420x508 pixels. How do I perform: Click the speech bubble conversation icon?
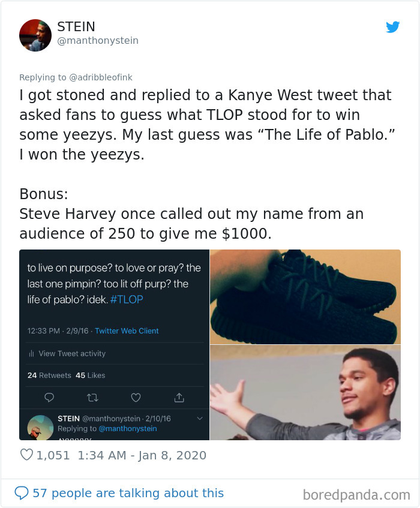pyautogui.click(x=22, y=493)
